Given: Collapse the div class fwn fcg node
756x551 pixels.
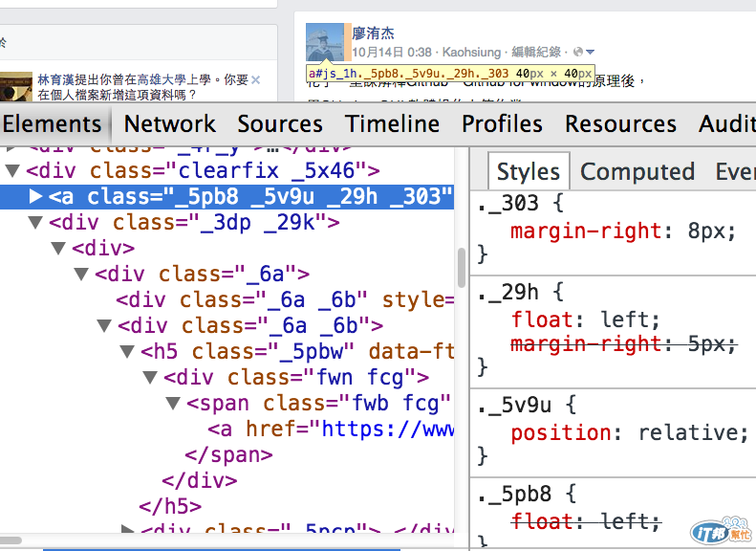Looking at the screenshot, I should coord(150,377).
